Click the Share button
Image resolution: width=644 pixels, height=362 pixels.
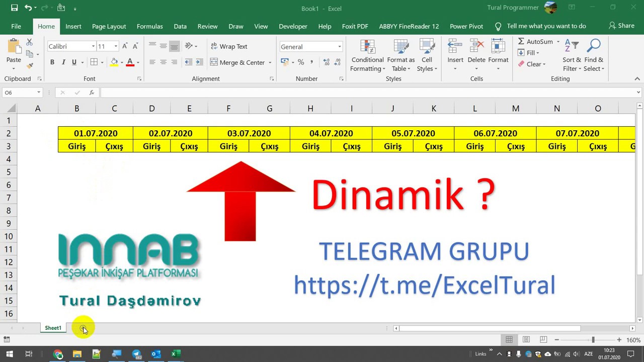(621, 26)
